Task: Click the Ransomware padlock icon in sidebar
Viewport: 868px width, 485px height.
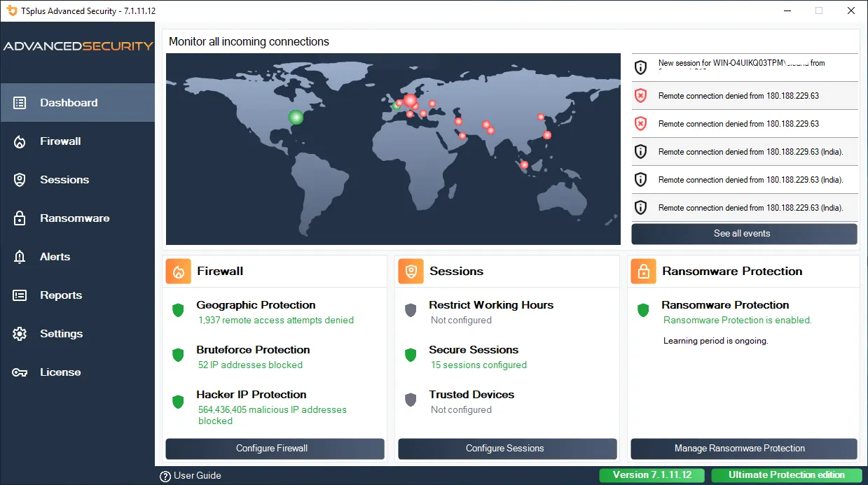Action: point(20,218)
